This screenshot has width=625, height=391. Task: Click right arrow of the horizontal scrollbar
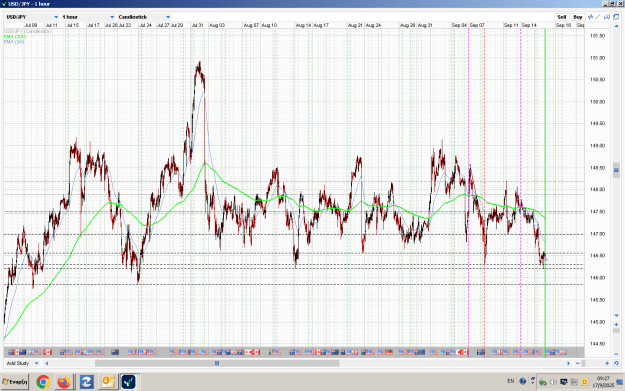(x=568, y=363)
